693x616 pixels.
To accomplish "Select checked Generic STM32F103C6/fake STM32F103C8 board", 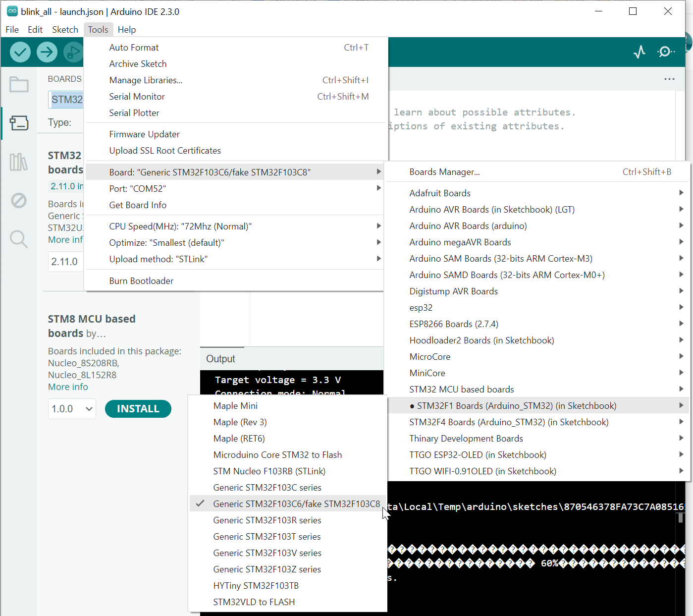I will click(x=296, y=504).
